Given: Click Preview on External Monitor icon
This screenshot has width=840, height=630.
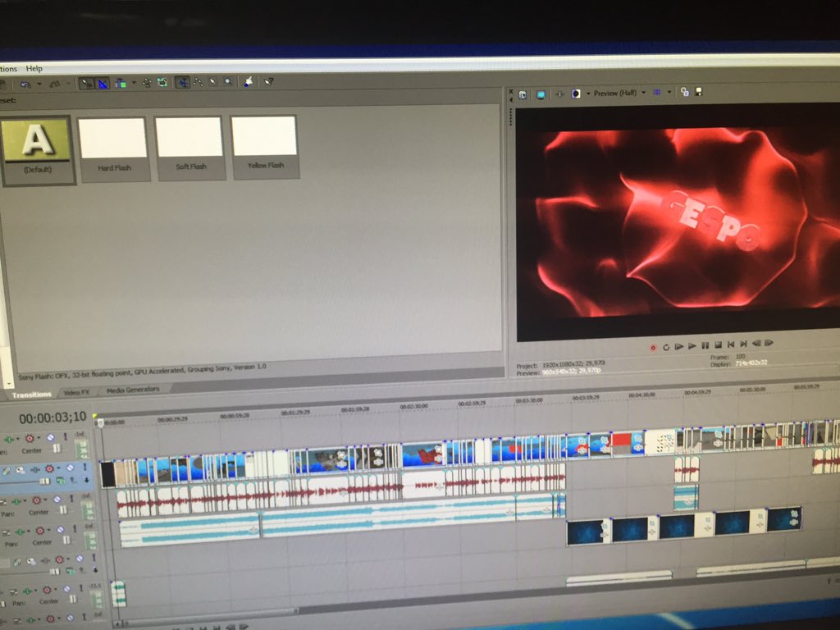Looking at the screenshot, I should (541, 94).
